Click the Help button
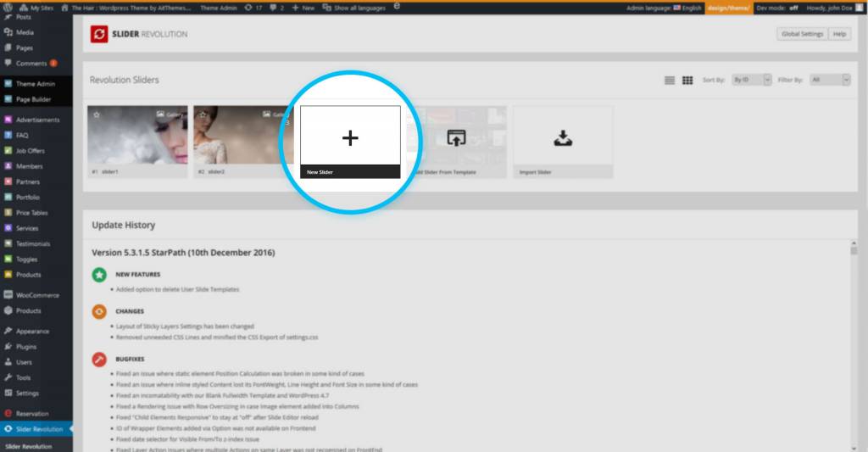This screenshot has height=452, width=868. (x=840, y=34)
